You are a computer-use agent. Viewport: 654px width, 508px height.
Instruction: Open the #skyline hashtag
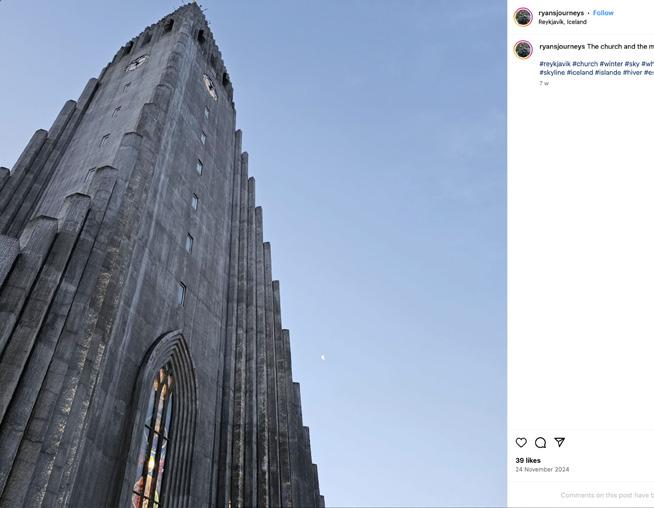pyautogui.click(x=552, y=73)
